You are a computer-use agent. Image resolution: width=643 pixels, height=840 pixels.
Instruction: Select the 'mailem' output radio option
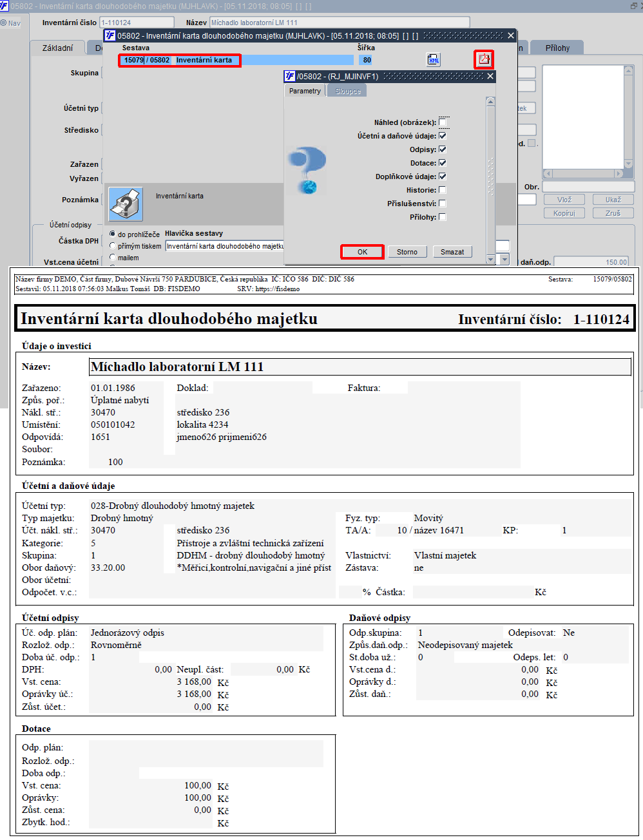[x=113, y=257]
